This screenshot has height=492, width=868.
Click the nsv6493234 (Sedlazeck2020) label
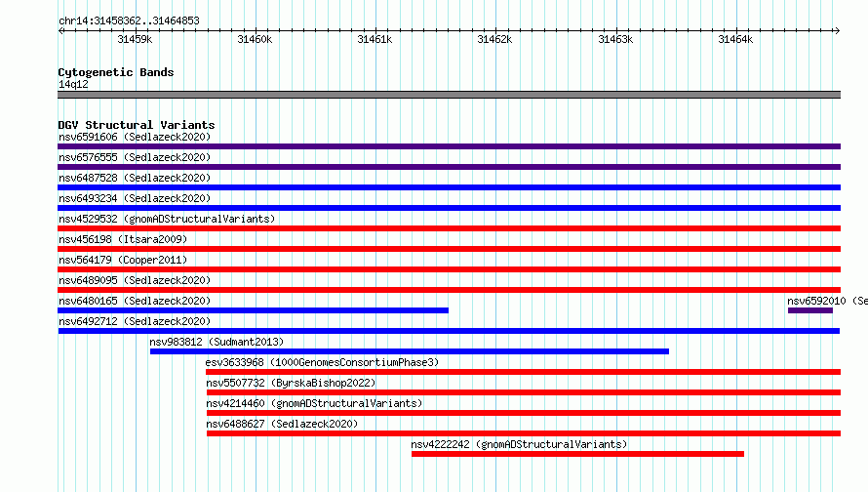point(135,198)
